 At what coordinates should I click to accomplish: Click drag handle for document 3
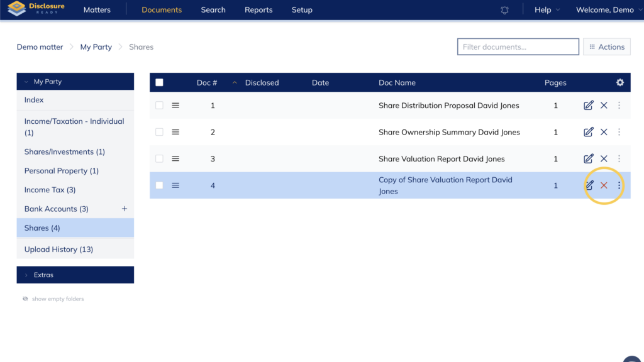tap(175, 159)
